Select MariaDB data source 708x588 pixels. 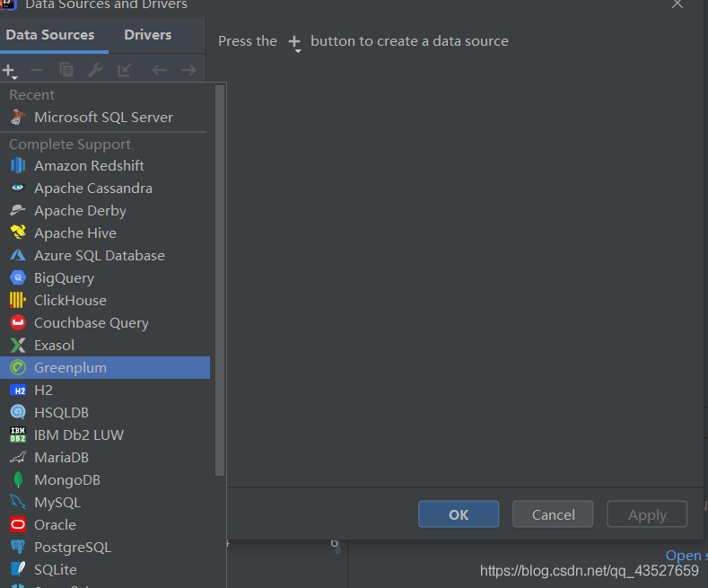click(x=105, y=458)
